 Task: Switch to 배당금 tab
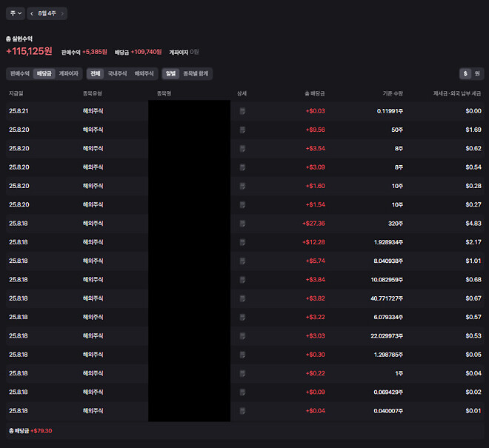44,73
